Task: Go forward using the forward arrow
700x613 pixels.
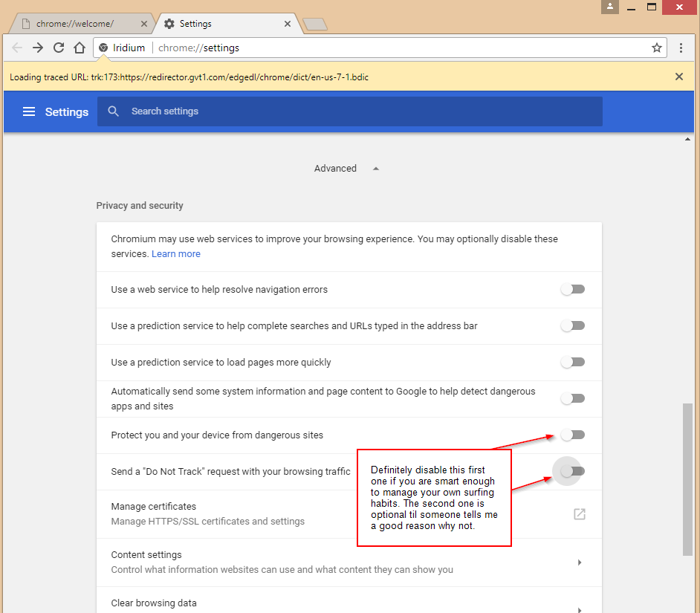Action: tap(38, 48)
